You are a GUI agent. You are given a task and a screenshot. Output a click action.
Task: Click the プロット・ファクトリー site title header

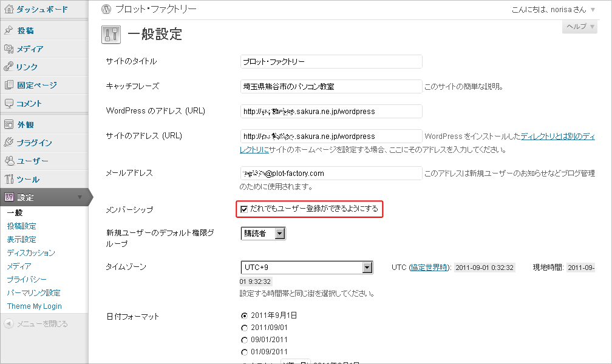(155, 9)
